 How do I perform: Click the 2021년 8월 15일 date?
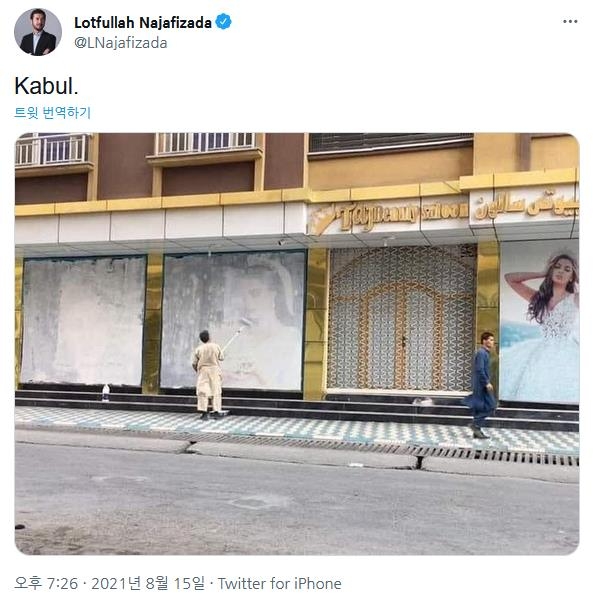[148, 583]
